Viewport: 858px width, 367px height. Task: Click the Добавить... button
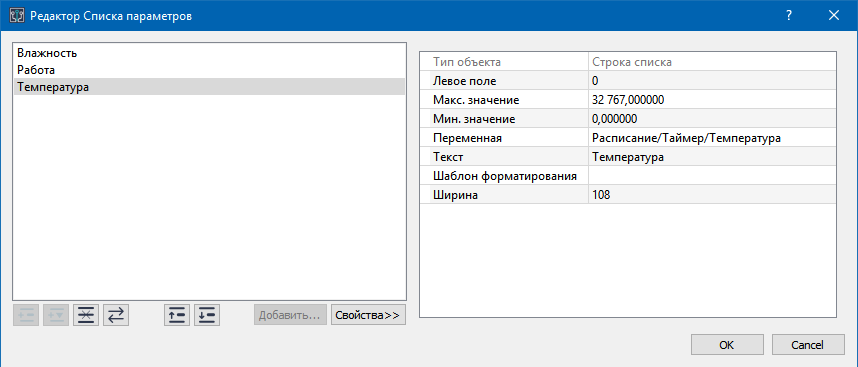pos(290,315)
